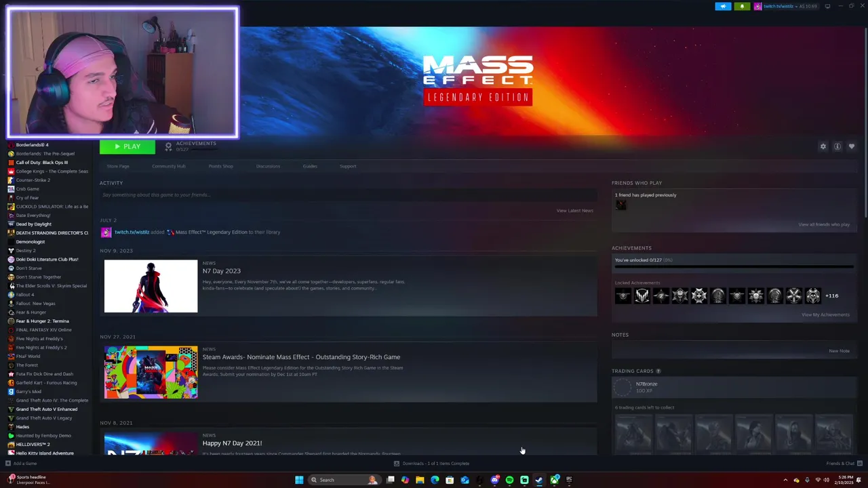Select The Forest in library list
Screen dimensions: 868x488
[x=26, y=365]
